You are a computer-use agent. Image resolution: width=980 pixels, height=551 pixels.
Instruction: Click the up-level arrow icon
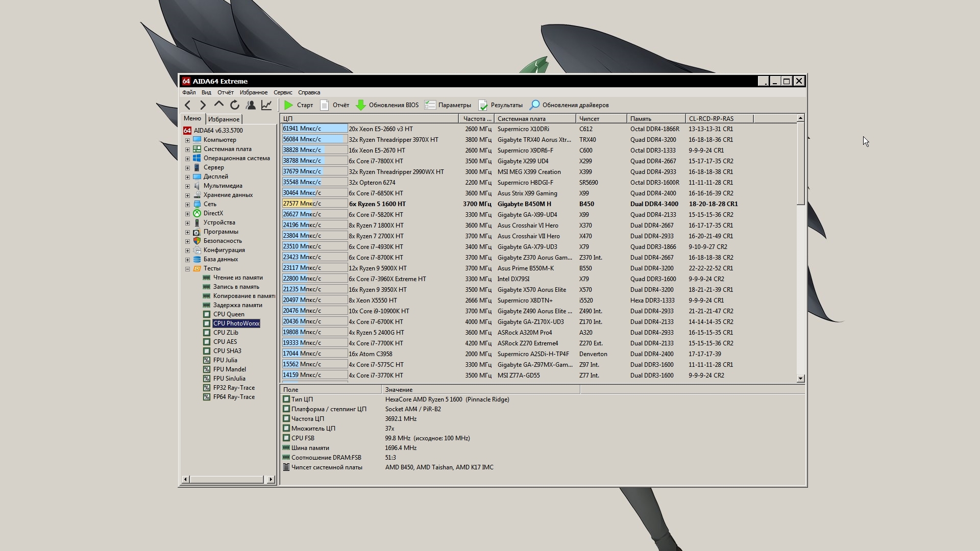coord(219,105)
